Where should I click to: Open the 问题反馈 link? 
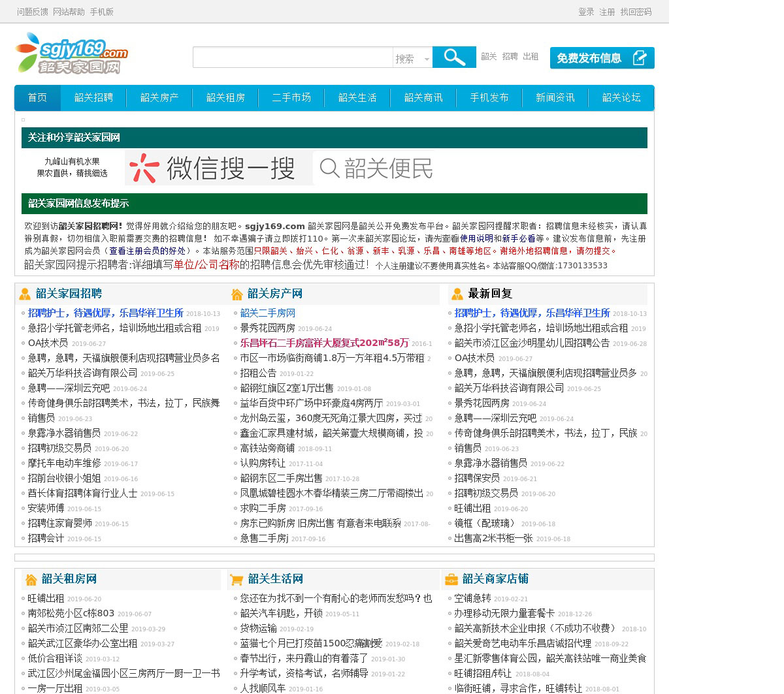[x=33, y=12]
